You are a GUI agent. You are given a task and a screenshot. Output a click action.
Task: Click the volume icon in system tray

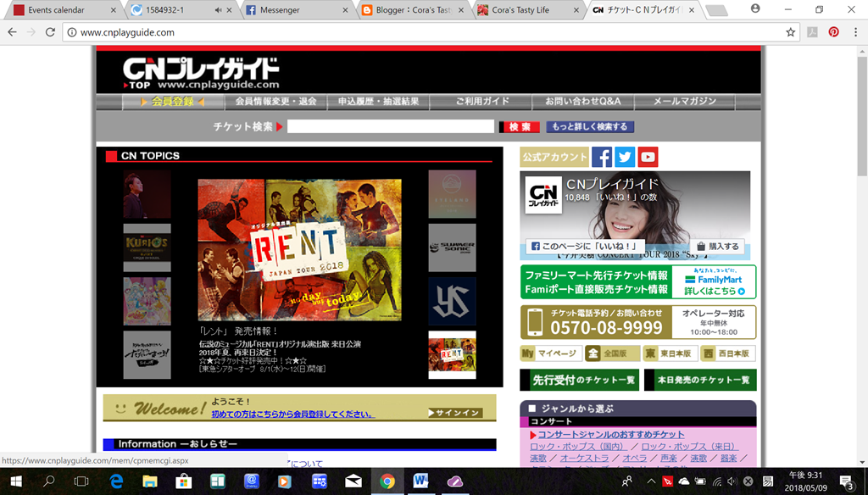click(732, 481)
